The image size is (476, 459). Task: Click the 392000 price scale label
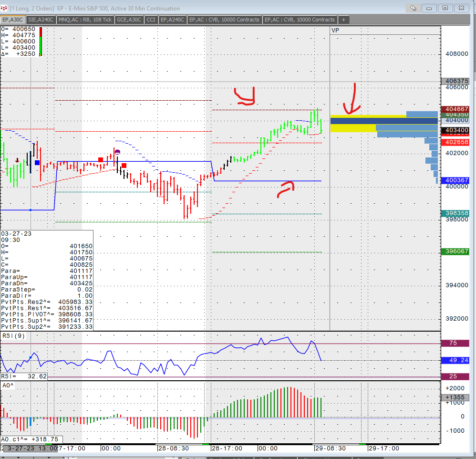point(456,319)
